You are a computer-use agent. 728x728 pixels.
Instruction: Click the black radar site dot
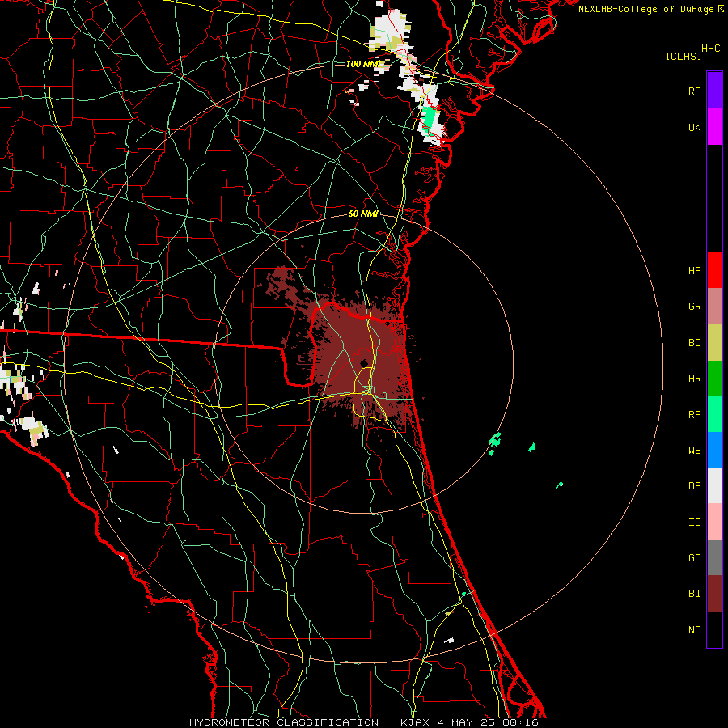tap(363, 363)
